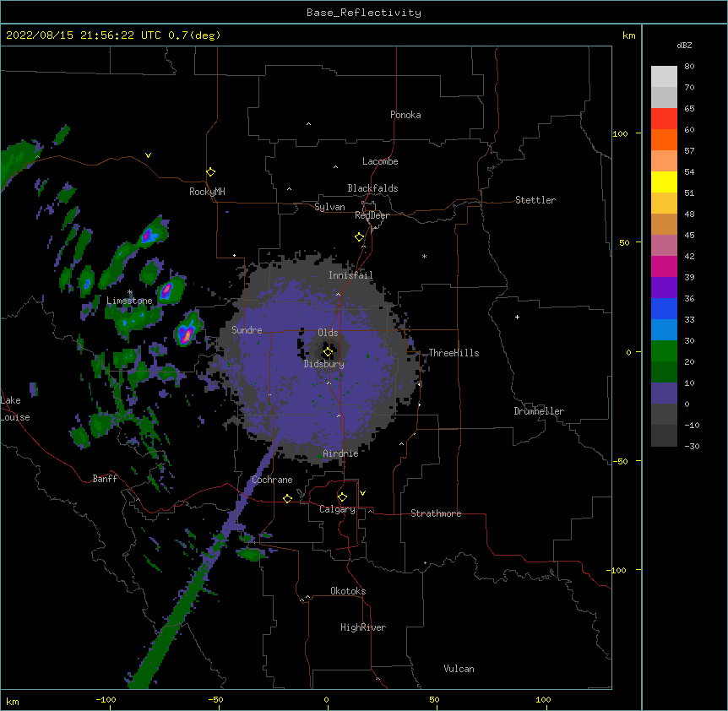Click the Ponoka city label

tap(405, 115)
